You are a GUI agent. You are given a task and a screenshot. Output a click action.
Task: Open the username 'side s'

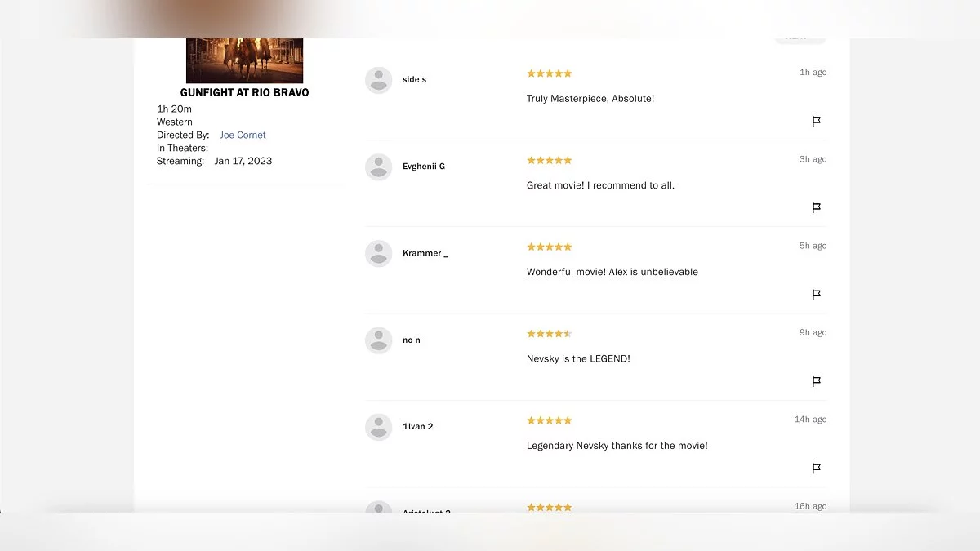[414, 80]
